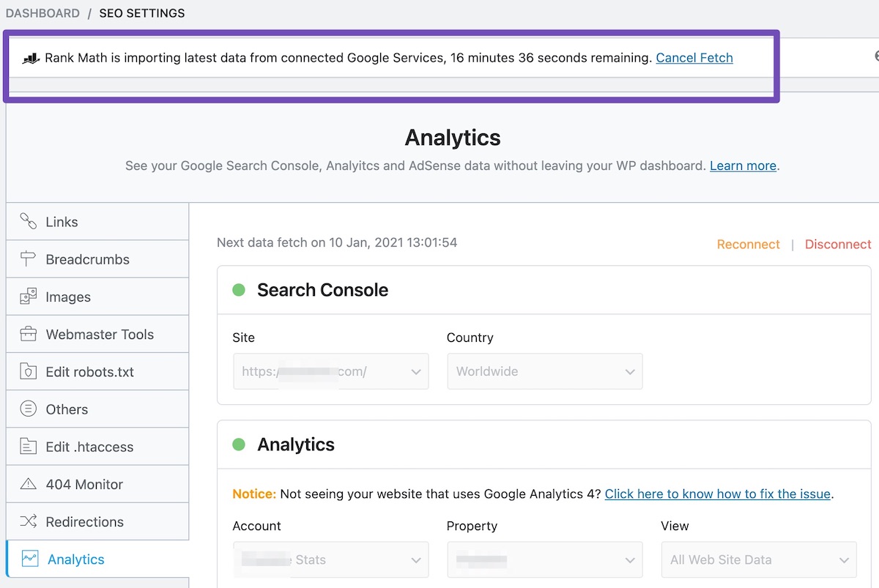
Task: Click the orange 'Notice:' label
Action: click(x=254, y=494)
